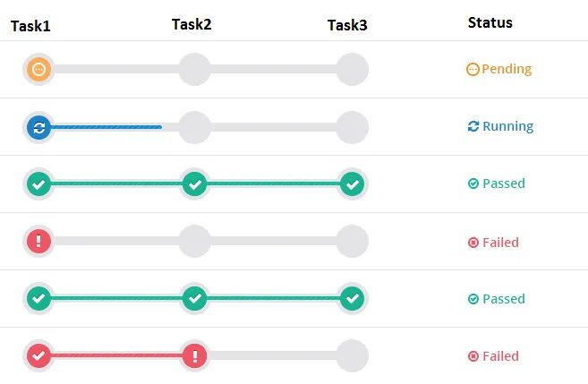Click the gray Task3 circle in the running row
The width and height of the screenshot is (588, 384).
tap(352, 127)
